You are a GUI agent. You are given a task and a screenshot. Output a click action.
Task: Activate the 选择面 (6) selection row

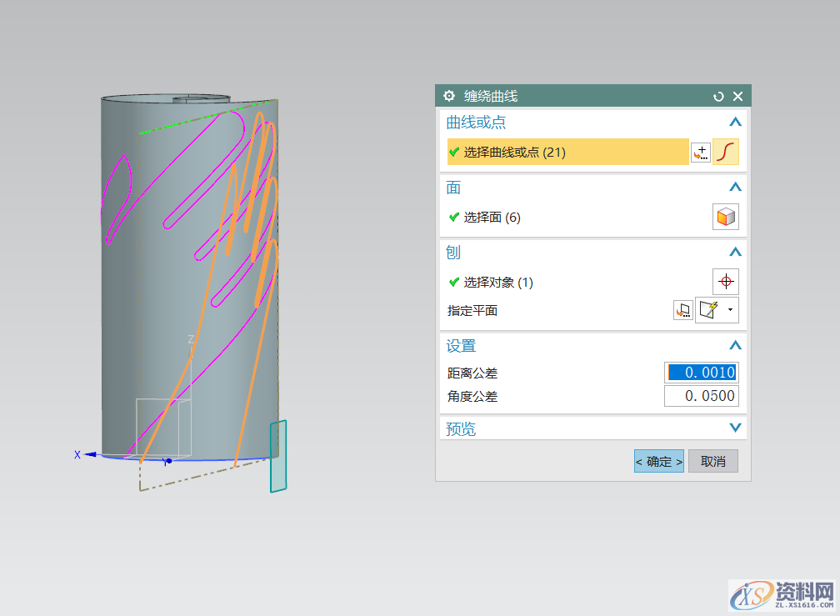(x=492, y=217)
